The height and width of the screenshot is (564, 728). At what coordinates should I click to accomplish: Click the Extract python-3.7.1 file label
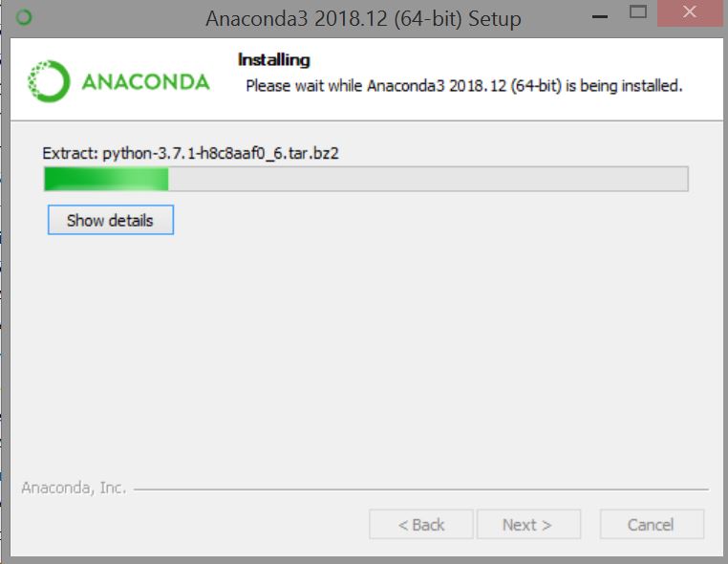pos(190,153)
